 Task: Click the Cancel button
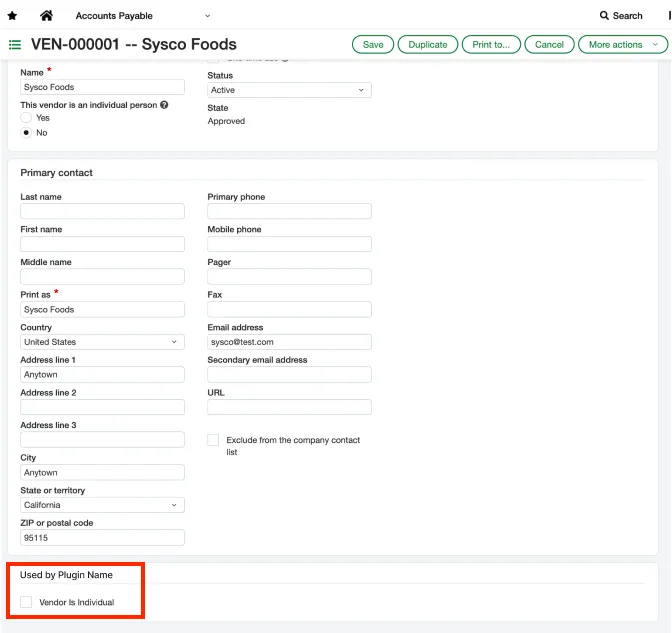tap(549, 45)
